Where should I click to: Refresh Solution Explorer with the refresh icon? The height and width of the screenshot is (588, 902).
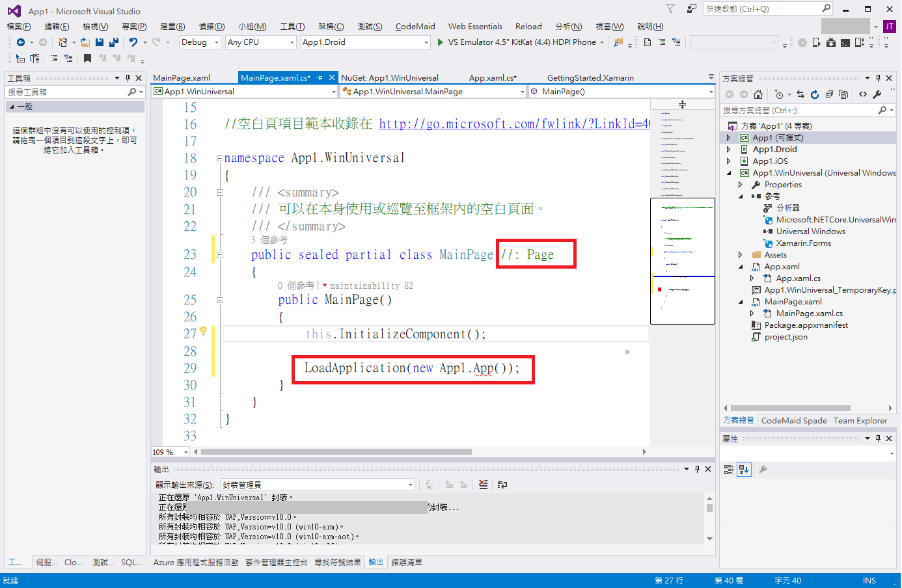click(815, 94)
